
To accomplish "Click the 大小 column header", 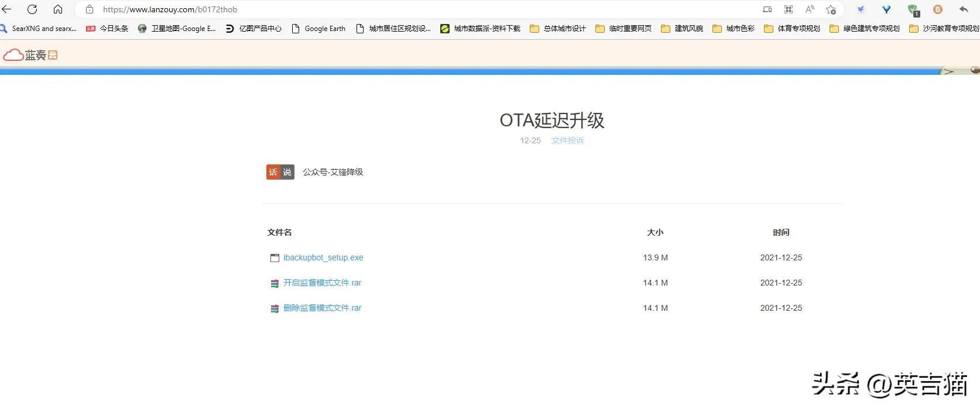I will pos(655,232).
